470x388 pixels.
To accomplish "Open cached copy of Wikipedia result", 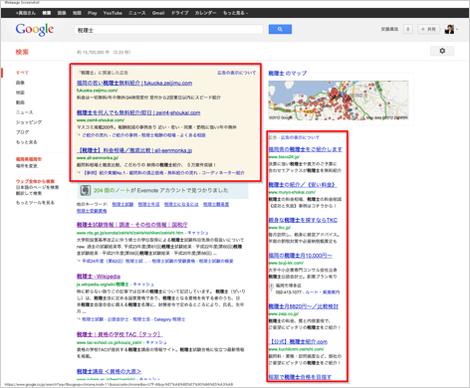I will [144, 284].
